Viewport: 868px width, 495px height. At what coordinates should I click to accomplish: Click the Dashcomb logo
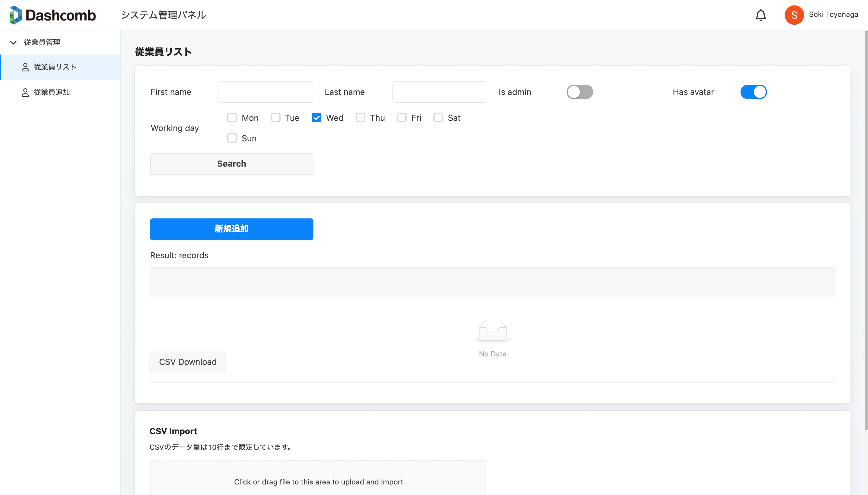pyautogui.click(x=52, y=15)
